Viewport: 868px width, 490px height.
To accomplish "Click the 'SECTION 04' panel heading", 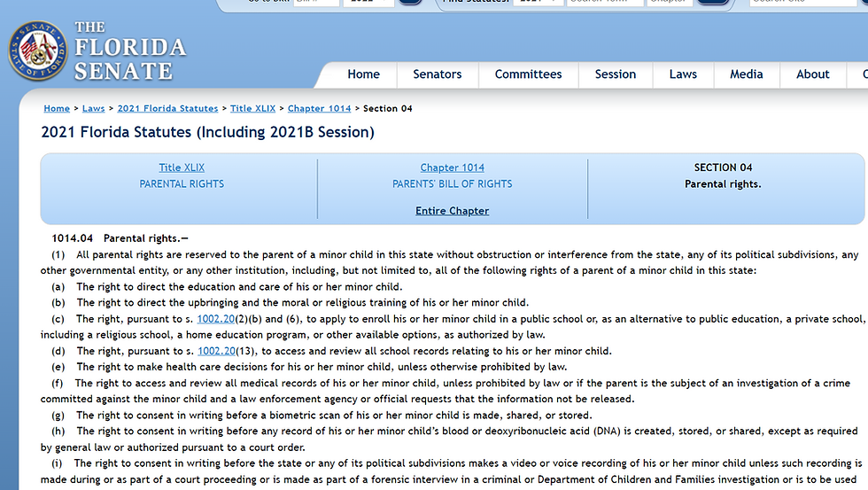I will (x=723, y=167).
